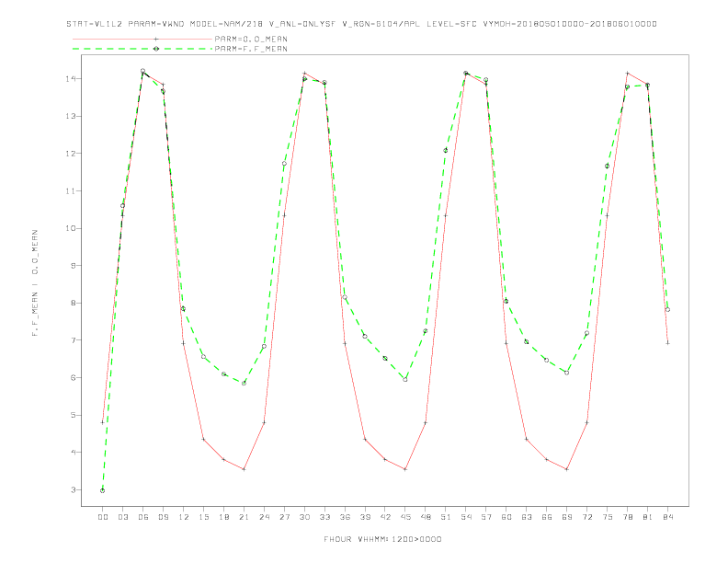This screenshot has height=563, width=728.
Task: Click the x-axis tick label 60
Action: (x=506, y=517)
